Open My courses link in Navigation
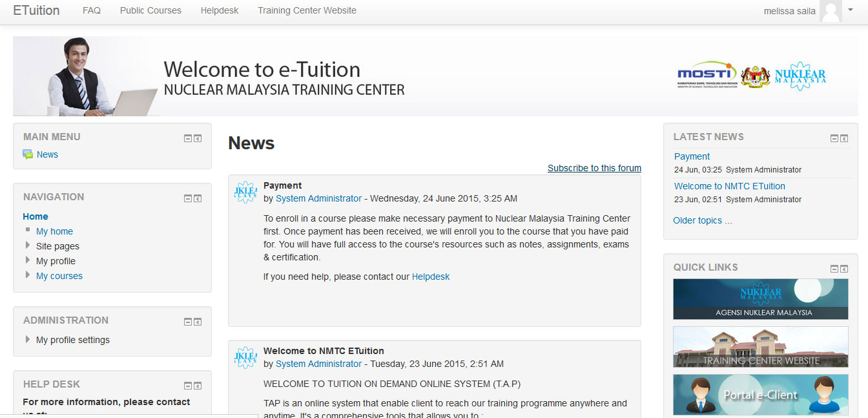This screenshot has width=868, height=418. pos(59,276)
